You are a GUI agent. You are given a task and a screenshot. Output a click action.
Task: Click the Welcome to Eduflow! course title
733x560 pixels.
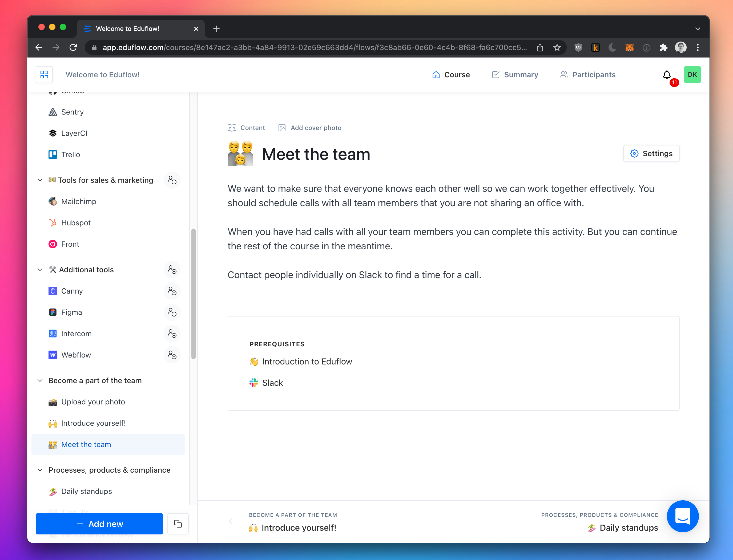[x=103, y=75]
